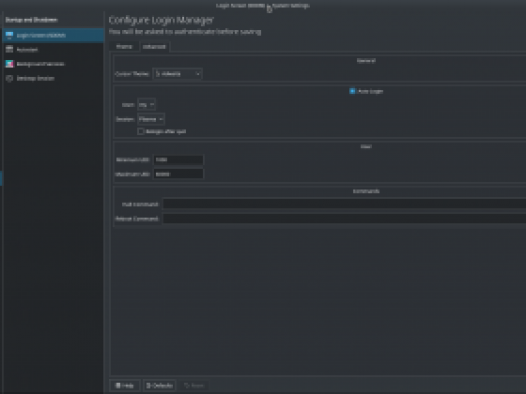Screen dimensions: 526x394
Task: Select the Login Screen (SDDM) sidebar icon
Action: pyautogui.click(x=9, y=35)
